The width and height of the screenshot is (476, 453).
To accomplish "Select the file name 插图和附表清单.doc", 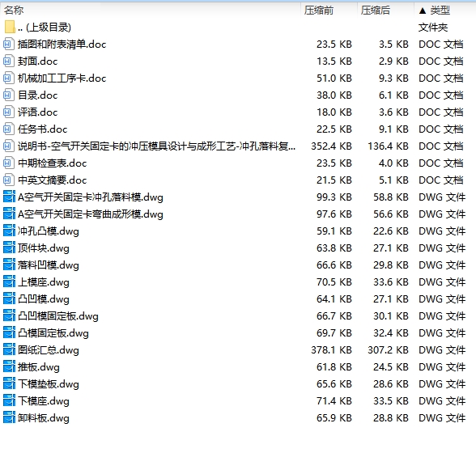I will point(62,44).
